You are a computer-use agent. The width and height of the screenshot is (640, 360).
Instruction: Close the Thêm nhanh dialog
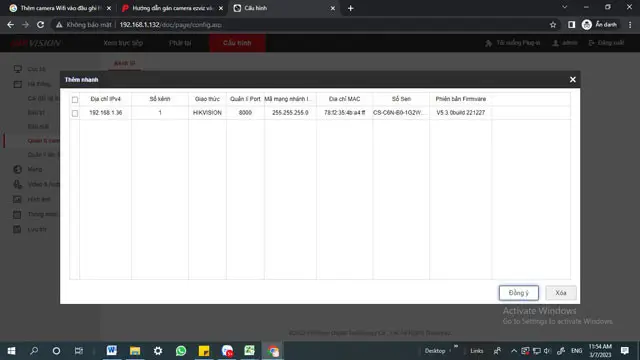[573, 80]
